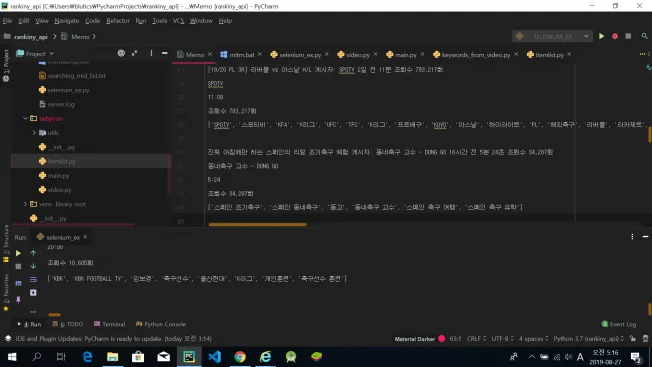Open Search Everywhere magnifier icon
The height and width of the screenshot is (367, 652).
[x=644, y=37]
